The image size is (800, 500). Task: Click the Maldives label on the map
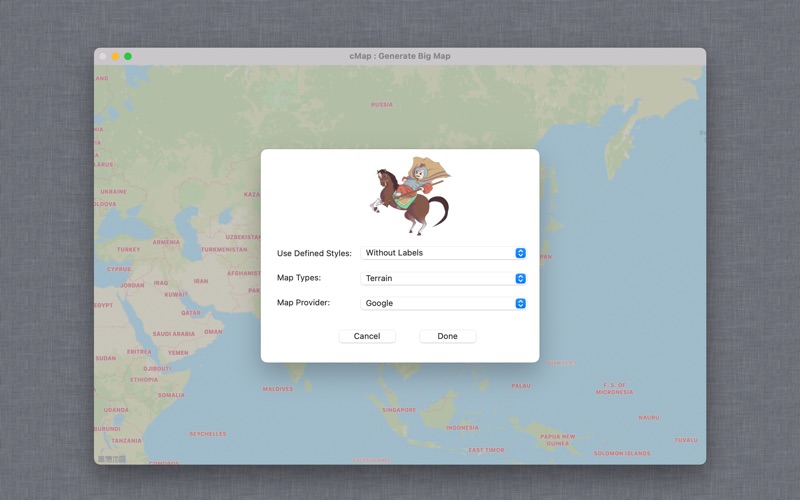[278, 389]
